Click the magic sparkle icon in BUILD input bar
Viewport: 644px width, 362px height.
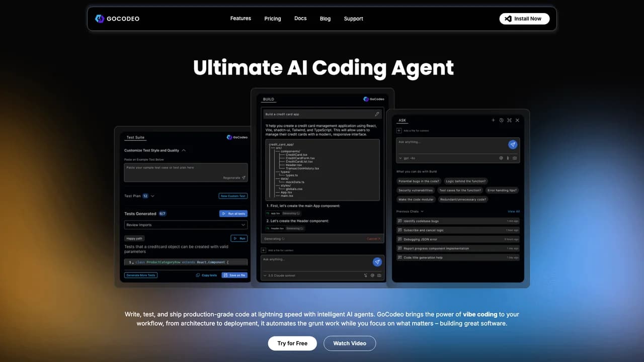[x=366, y=276]
